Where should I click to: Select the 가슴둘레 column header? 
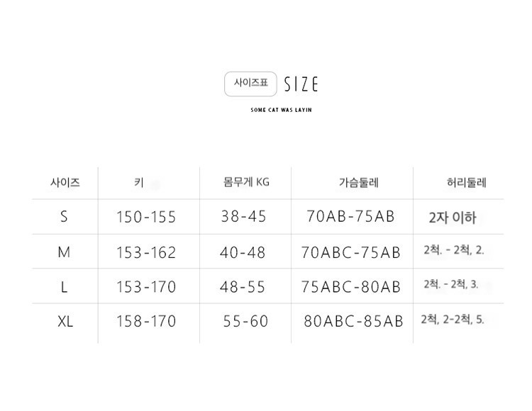359,183
